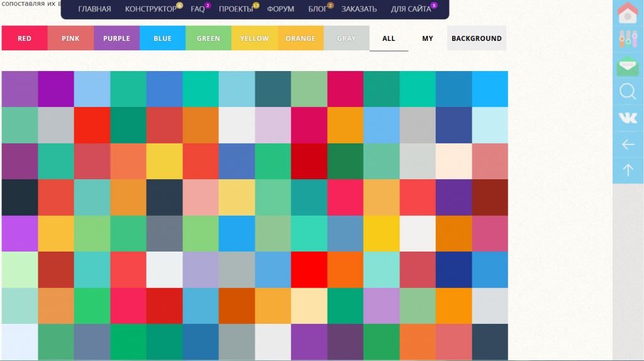This screenshot has width=644, height=361.
Task: Select the dark forest green swatch
Action: click(345, 162)
